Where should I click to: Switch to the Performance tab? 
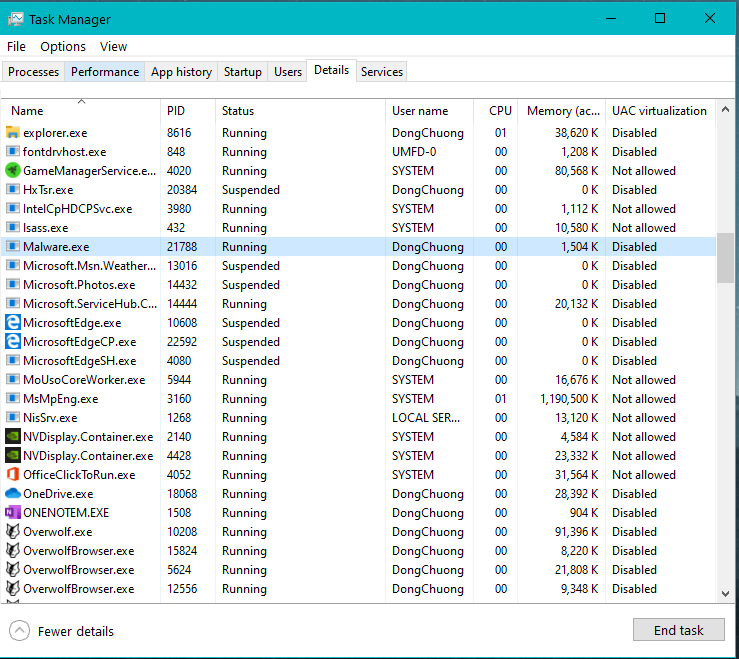(105, 72)
